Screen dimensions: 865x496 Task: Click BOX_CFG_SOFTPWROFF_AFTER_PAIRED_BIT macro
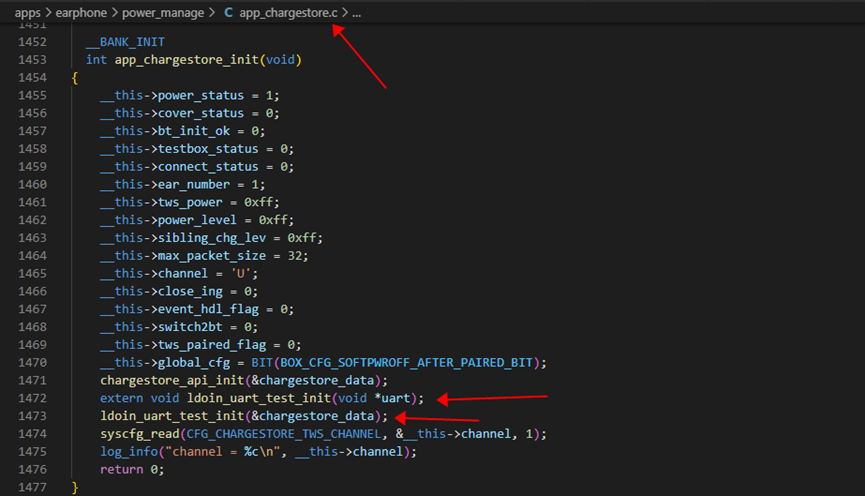click(407, 362)
